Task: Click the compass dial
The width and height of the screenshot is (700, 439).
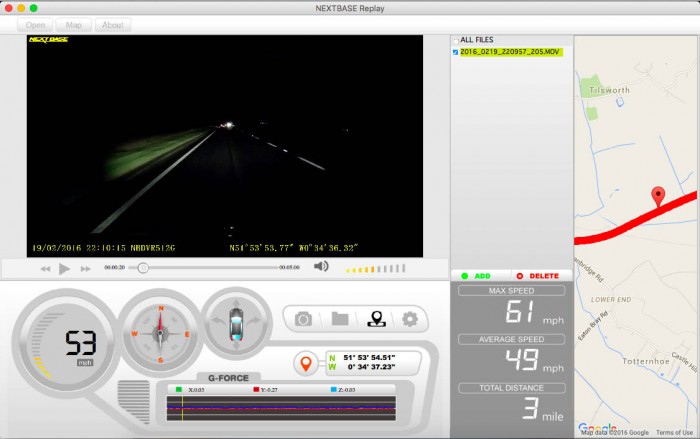Action: click(160, 333)
